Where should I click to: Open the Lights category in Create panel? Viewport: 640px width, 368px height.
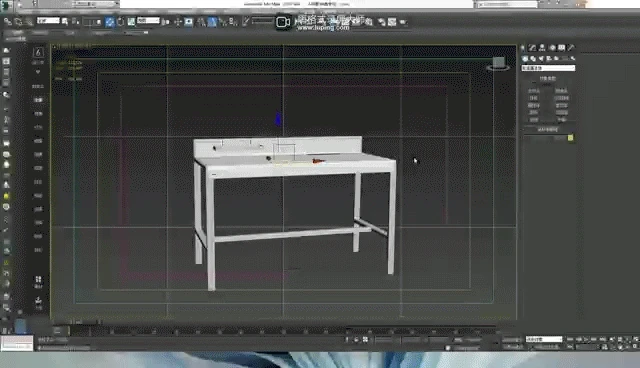click(541, 59)
